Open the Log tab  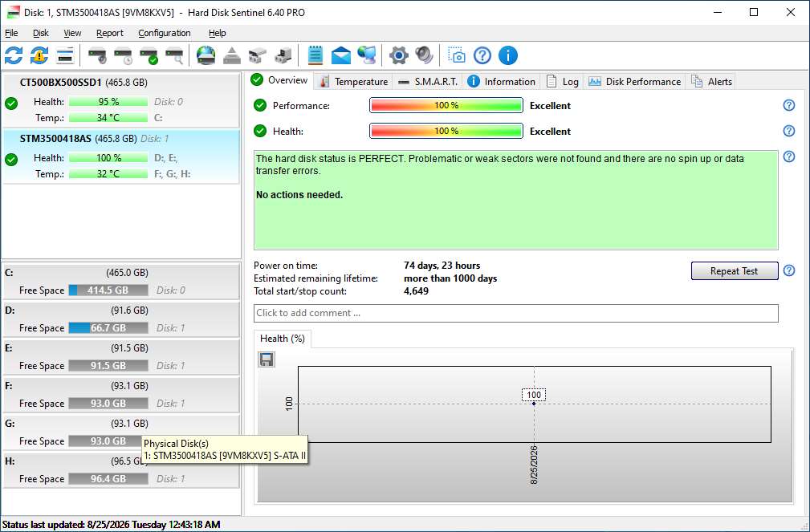pyautogui.click(x=562, y=82)
